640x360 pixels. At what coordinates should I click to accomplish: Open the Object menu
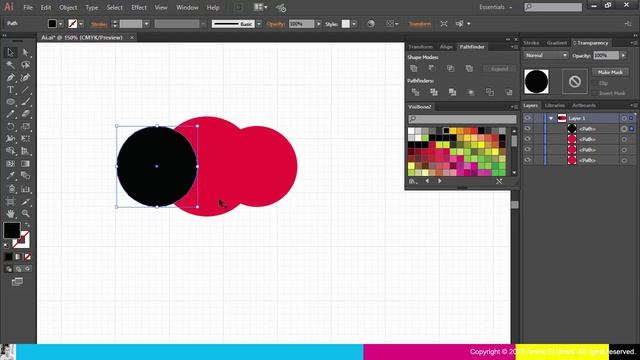click(x=68, y=7)
